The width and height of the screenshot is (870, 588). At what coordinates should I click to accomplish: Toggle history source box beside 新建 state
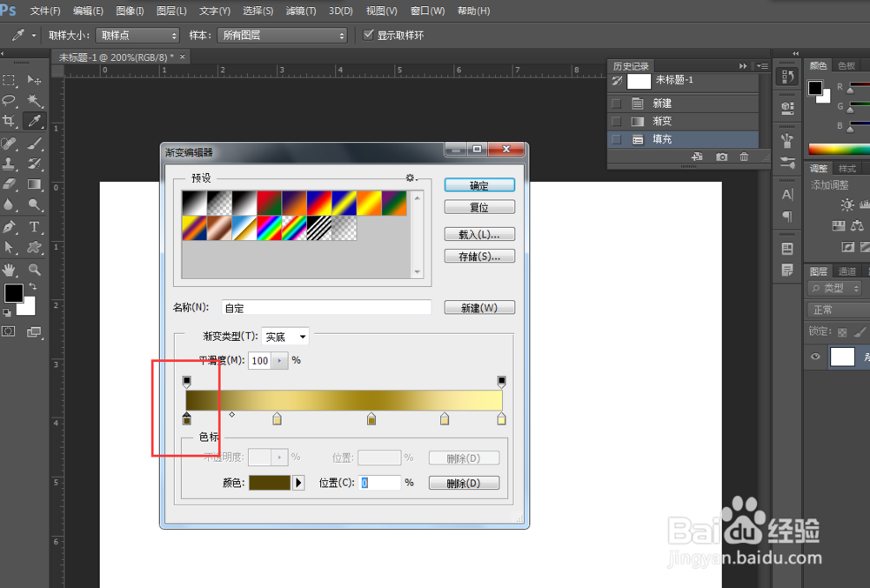616,104
